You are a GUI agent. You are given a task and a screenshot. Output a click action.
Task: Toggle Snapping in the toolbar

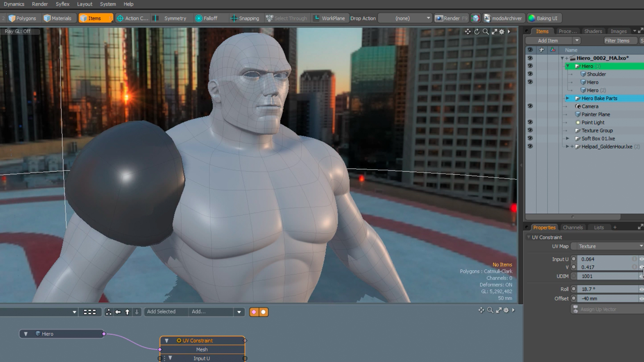(x=245, y=18)
